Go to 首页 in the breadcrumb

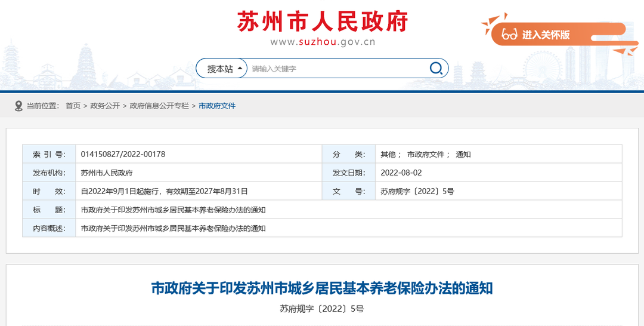[x=73, y=106]
